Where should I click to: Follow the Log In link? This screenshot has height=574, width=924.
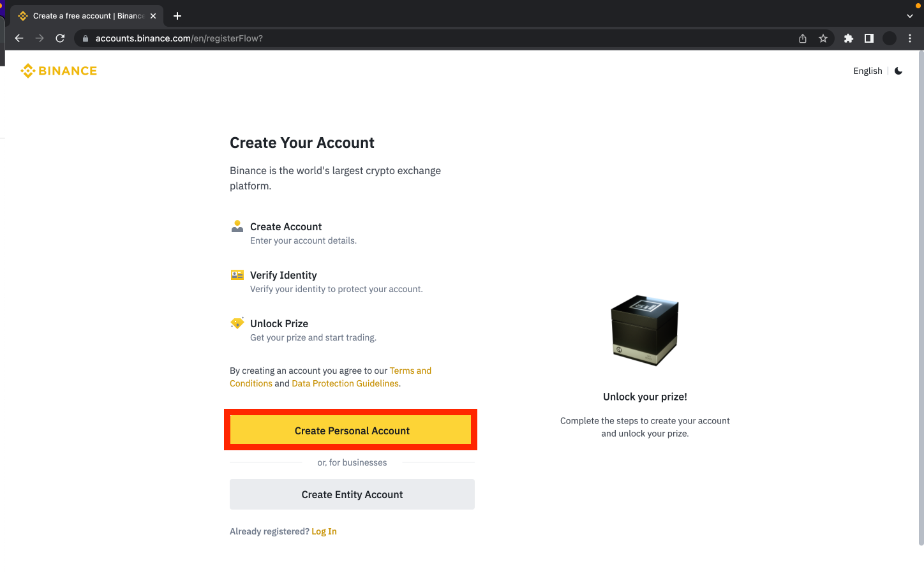[324, 531]
